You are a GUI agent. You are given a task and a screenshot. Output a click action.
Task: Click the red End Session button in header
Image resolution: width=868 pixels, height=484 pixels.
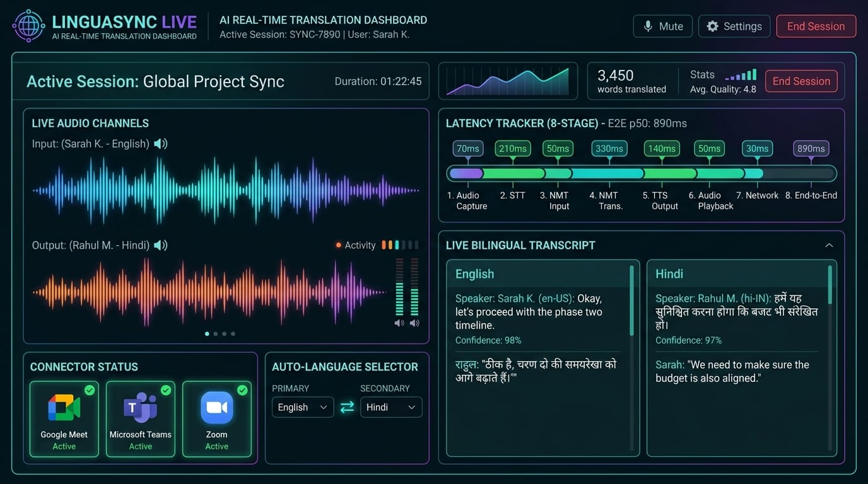pos(816,26)
